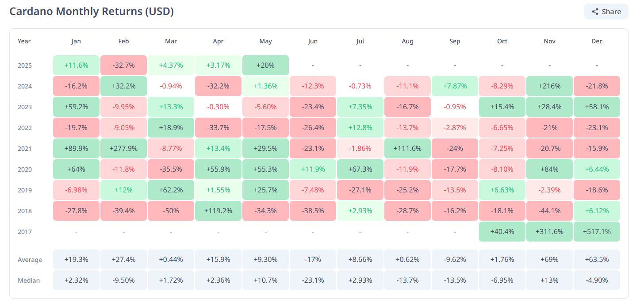The height and width of the screenshot is (307, 644).
Task: Select the 2017 row label
Action: click(x=25, y=232)
